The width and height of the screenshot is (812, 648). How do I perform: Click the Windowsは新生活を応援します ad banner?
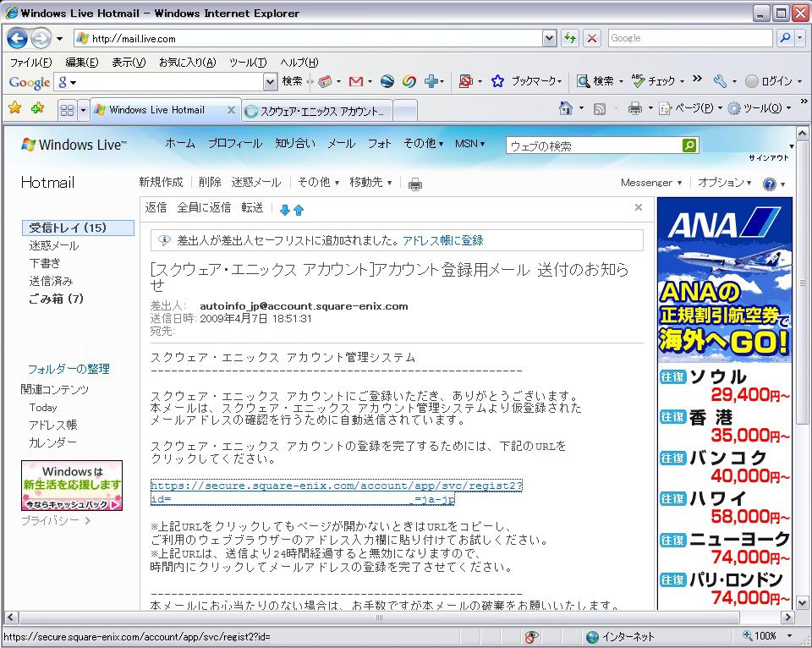click(72, 486)
